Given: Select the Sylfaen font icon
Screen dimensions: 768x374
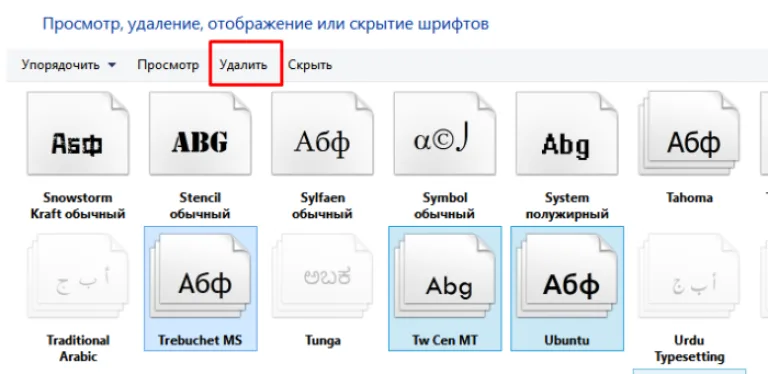Looking at the screenshot, I should click(x=322, y=134).
